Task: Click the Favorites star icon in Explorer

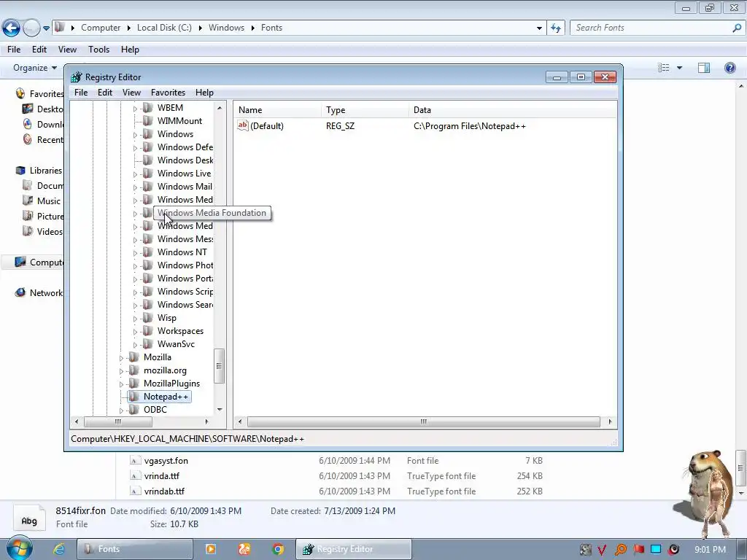Action: [20, 93]
